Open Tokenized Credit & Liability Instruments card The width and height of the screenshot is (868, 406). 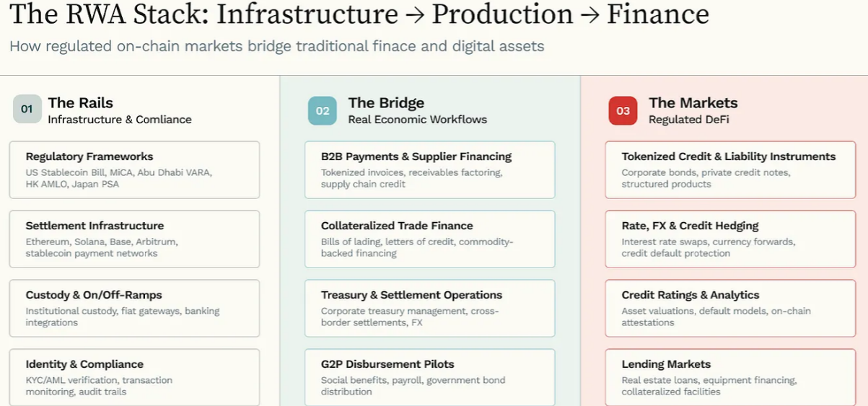(729, 169)
